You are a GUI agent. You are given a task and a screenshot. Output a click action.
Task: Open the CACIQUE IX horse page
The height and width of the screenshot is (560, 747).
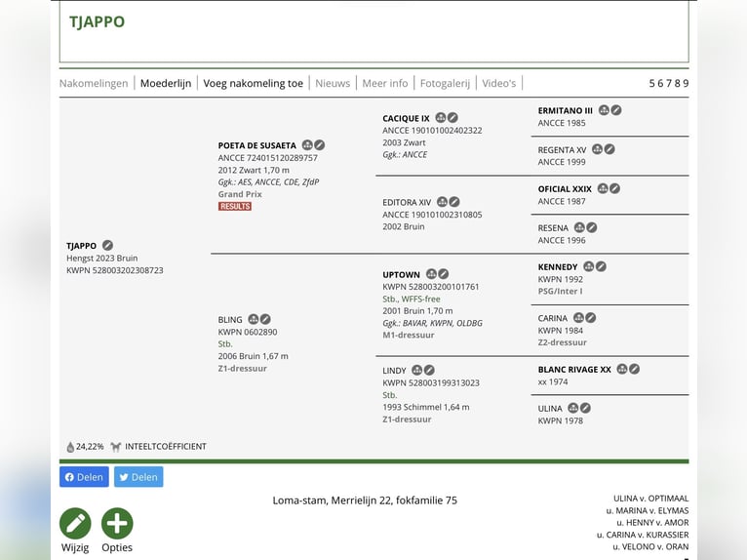pyautogui.click(x=406, y=118)
